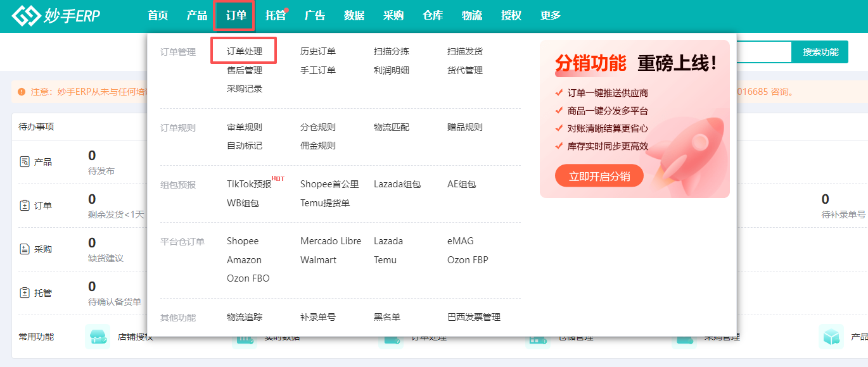Click the 订单 icon in the to-do list
Viewport: 868px width, 367px height.
pyautogui.click(x=25, y=206)
